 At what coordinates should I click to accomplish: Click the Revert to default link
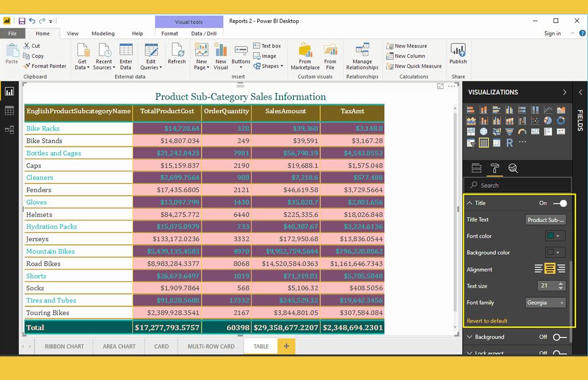[487, 321]
